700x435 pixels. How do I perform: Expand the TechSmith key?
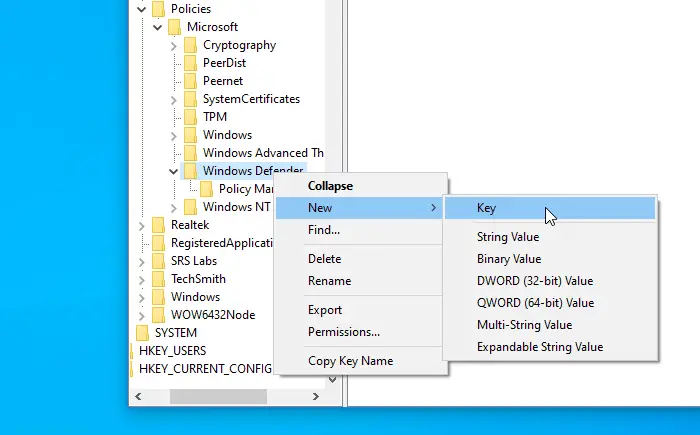click(x=142, y=280)
